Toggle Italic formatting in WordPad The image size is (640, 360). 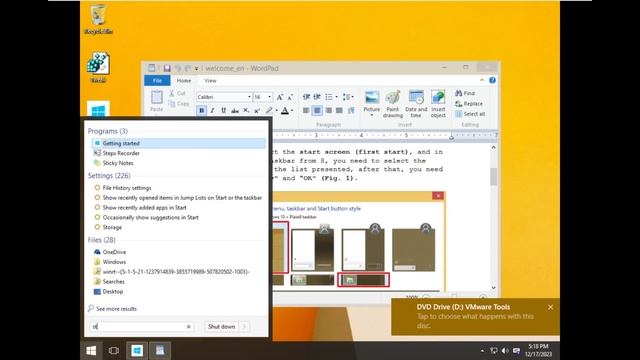coord(212,110)
